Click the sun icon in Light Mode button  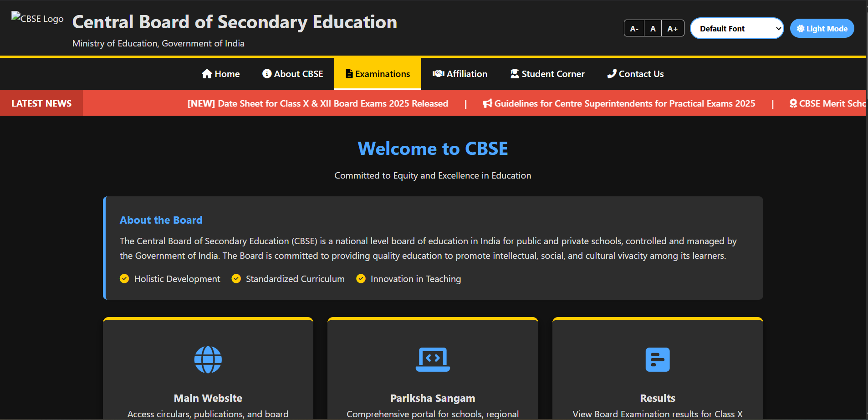tap(801, 29)
